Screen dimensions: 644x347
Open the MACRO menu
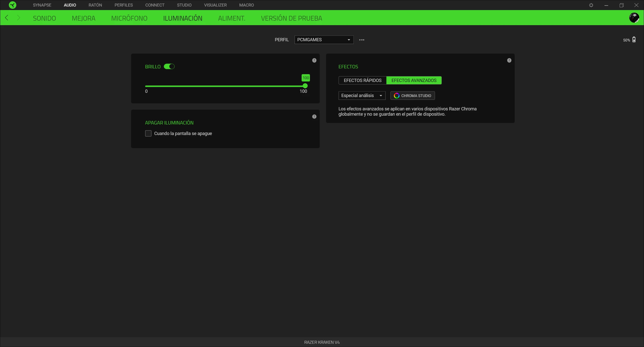[x=247, y=5]
